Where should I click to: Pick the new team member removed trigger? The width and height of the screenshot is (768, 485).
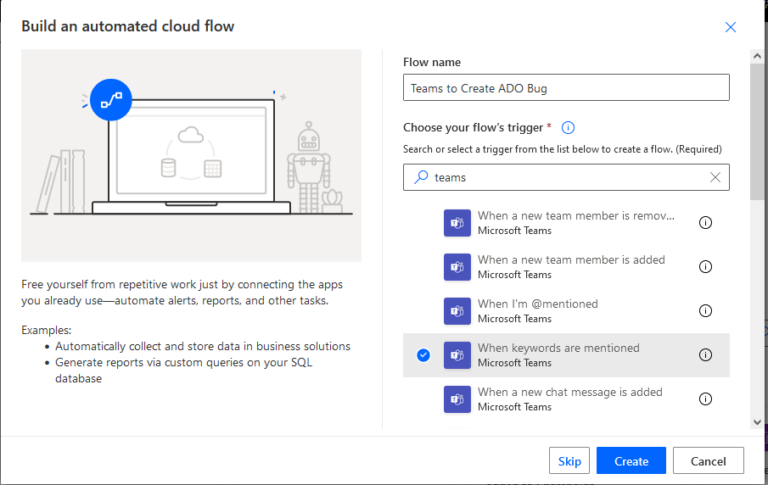click(x=575, y=223)
